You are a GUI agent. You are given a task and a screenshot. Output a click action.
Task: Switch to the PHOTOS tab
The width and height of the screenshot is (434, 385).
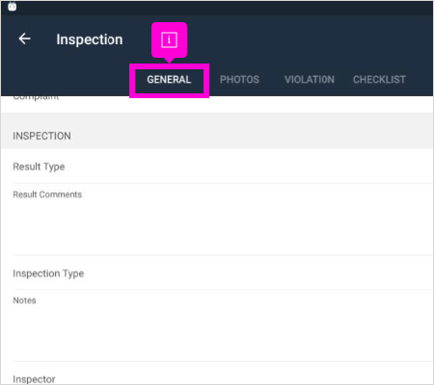click(x=239, y=80)
